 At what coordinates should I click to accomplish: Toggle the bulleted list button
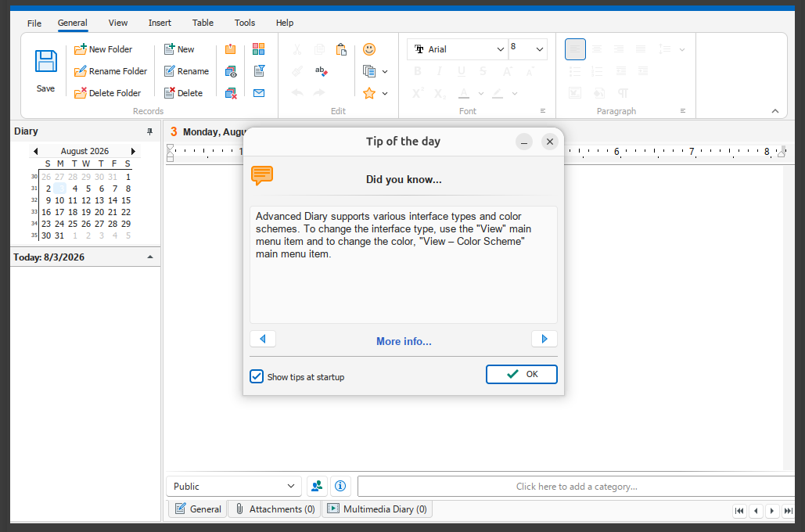(x=575, y=71)
